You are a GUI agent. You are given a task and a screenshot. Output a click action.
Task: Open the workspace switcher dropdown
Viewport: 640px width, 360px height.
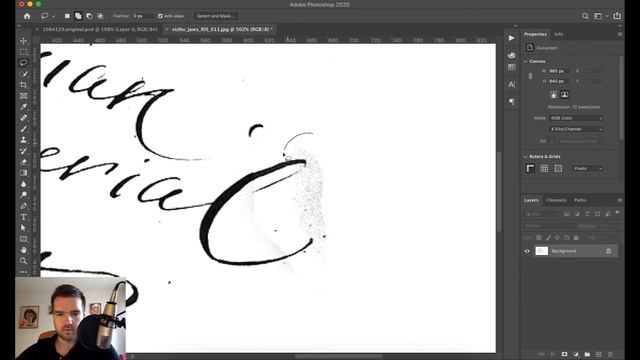coord(600,16)
